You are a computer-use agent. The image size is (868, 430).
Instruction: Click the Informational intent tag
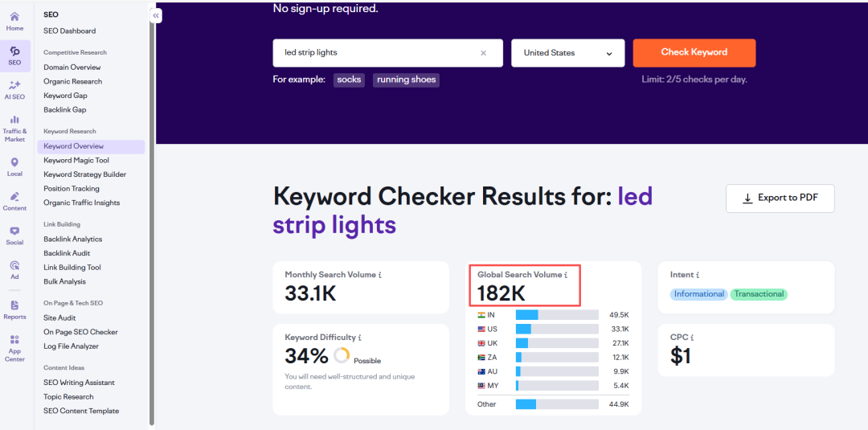pyautogui.click(x=698, y=294)
